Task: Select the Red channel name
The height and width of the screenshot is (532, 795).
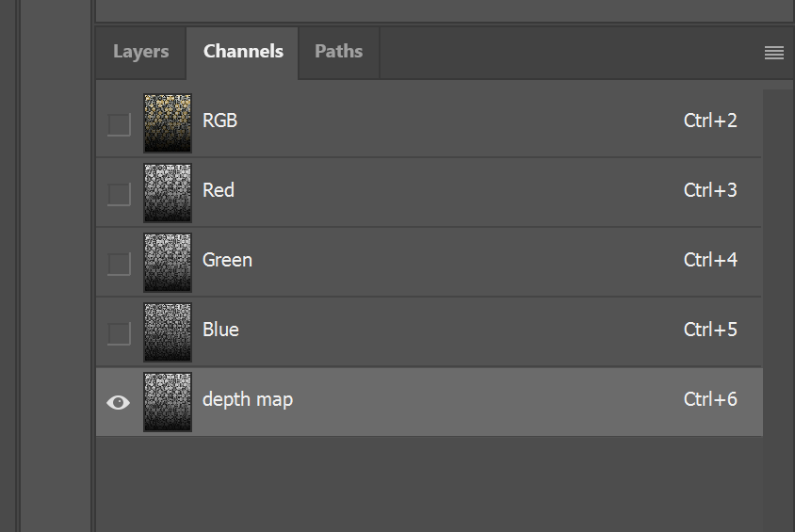Action: pos(219,190)
